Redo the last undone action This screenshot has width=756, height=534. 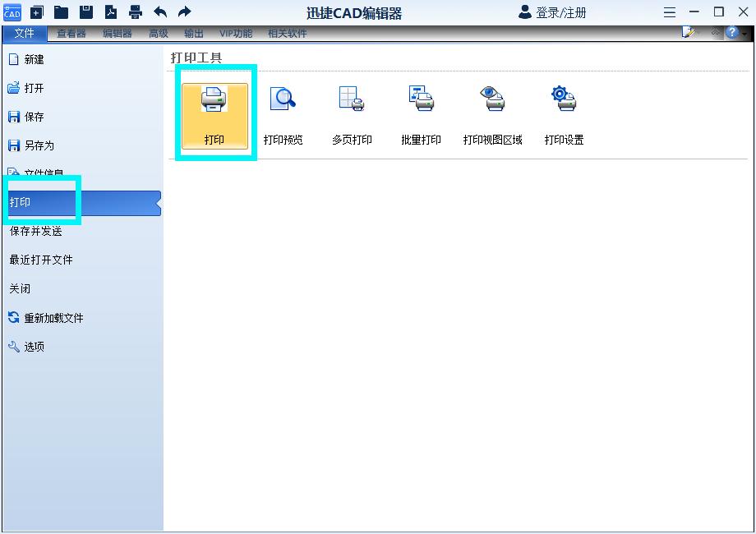[185, 12]
